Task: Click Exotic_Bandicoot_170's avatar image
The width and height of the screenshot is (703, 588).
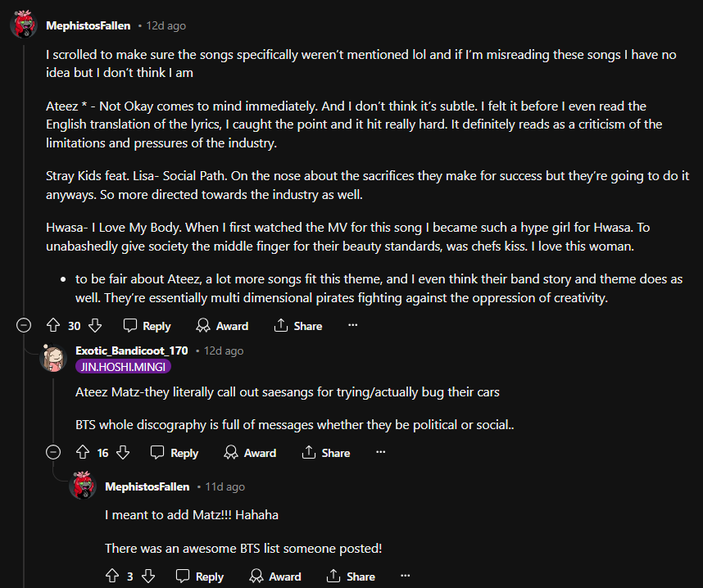Action: click(53, 358)
